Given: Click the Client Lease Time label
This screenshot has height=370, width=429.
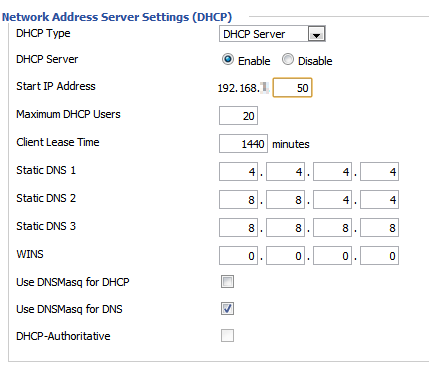Looking at the screenshot, I should point(58,142).
